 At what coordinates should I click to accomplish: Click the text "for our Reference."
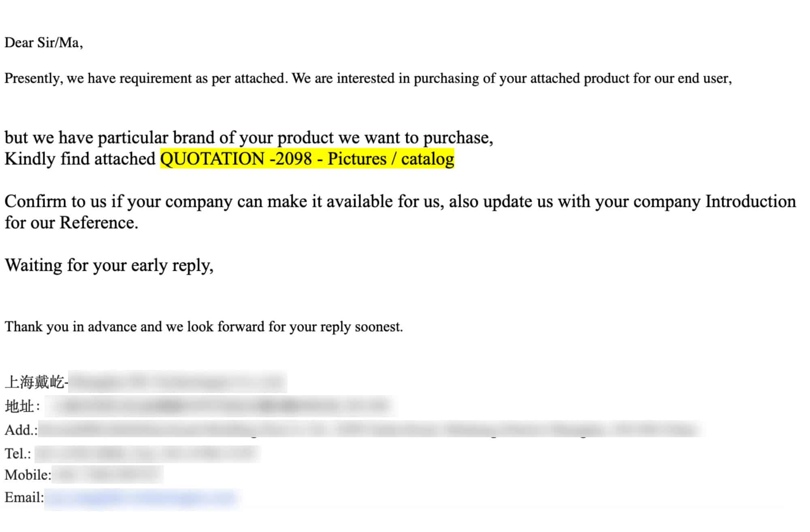click(x=71, y=223)
